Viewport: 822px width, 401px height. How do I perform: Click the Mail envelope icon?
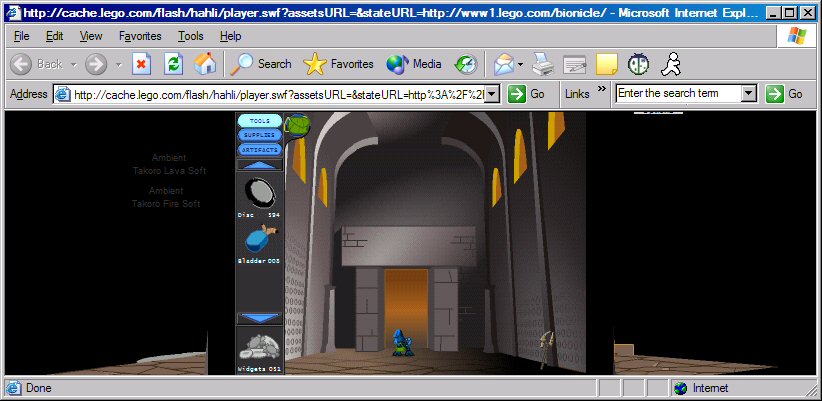tap(504, 64)
